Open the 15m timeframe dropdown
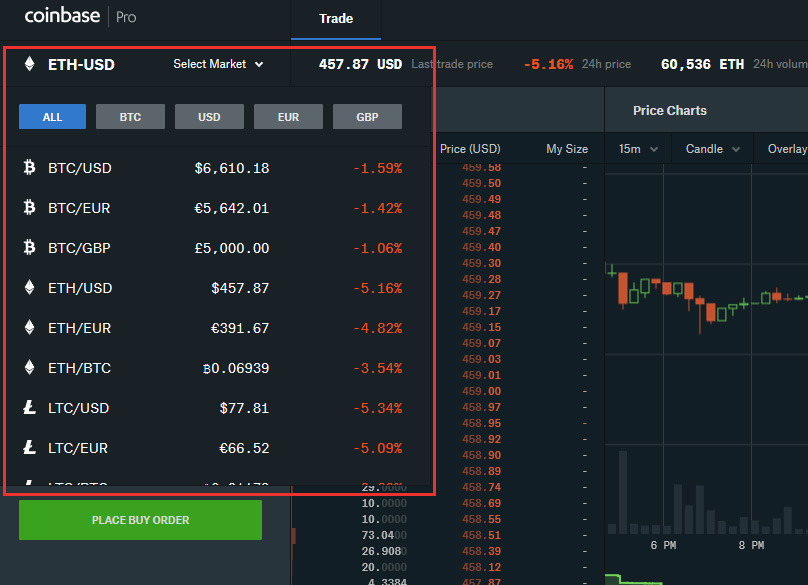The height and width of the screenshot is (585, 808). pos(638,149)
